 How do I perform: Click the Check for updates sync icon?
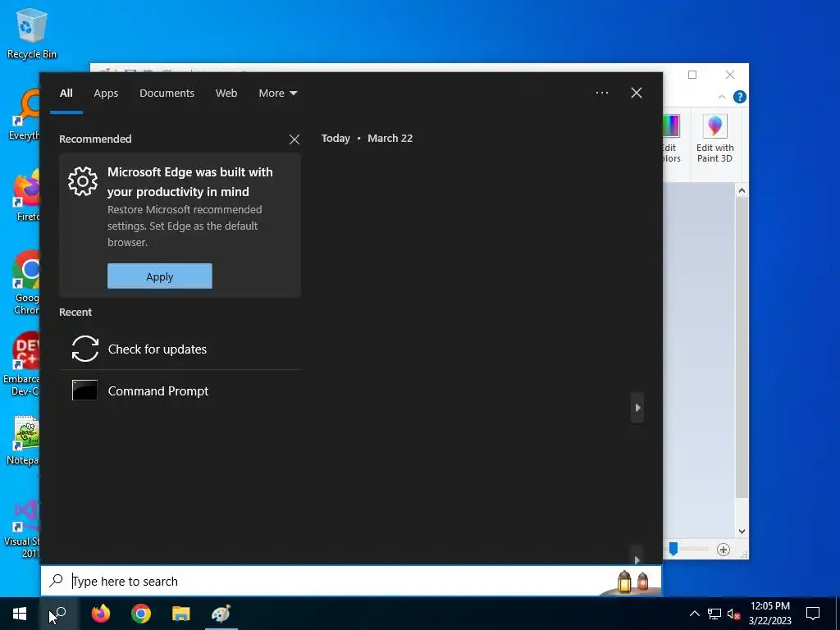pyautogui.click(x=84, y=349)
